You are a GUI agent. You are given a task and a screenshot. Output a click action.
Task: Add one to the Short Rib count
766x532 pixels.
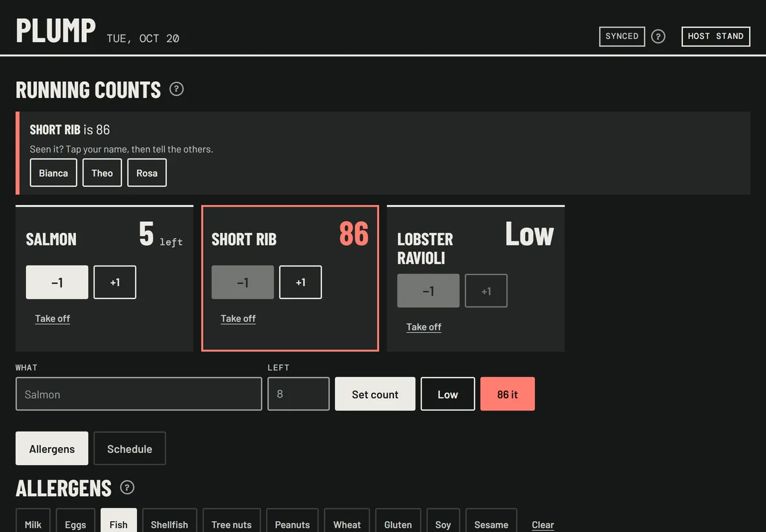click(301, 282)
